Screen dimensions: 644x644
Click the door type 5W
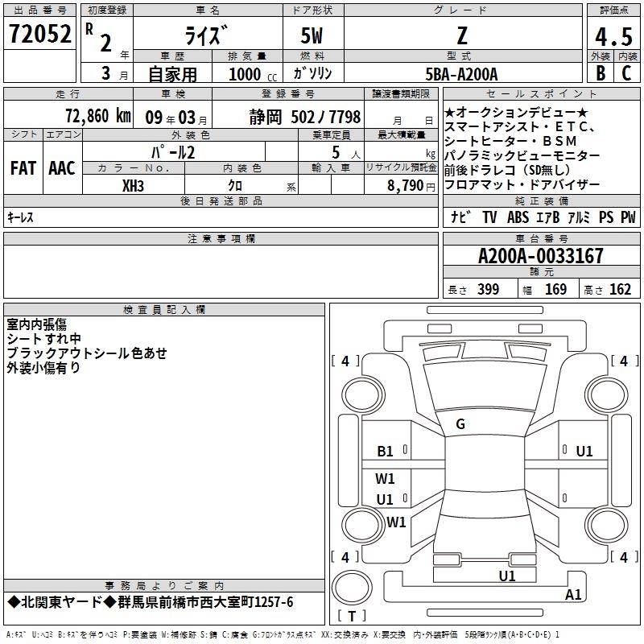(x=312, y=35)
